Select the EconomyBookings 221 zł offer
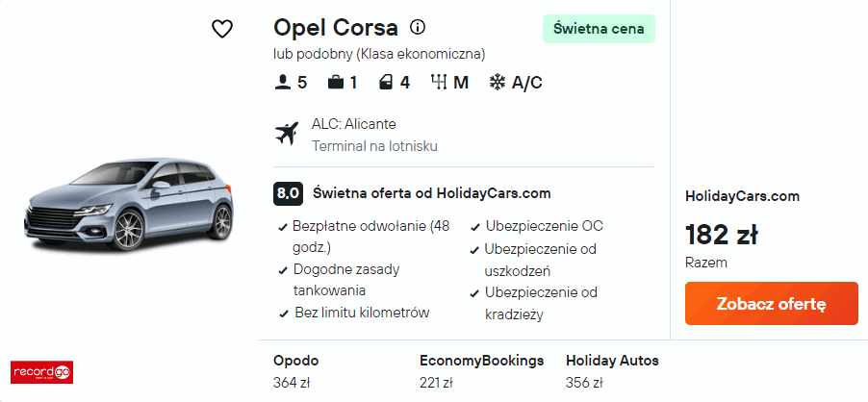868x402 pixels. click(481, 371)
